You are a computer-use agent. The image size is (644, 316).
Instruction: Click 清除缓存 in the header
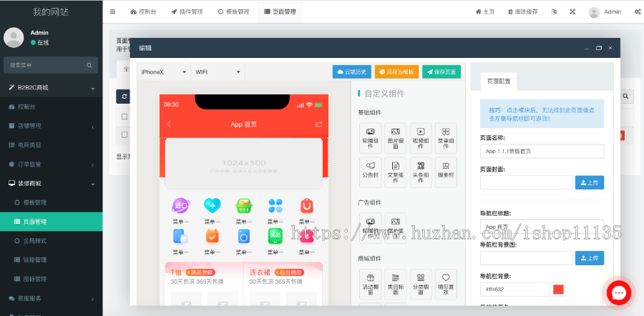(523, 12)
